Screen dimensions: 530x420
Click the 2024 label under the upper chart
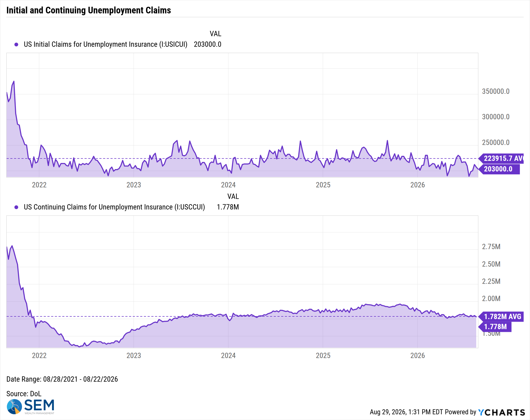[x=228, y=185]
